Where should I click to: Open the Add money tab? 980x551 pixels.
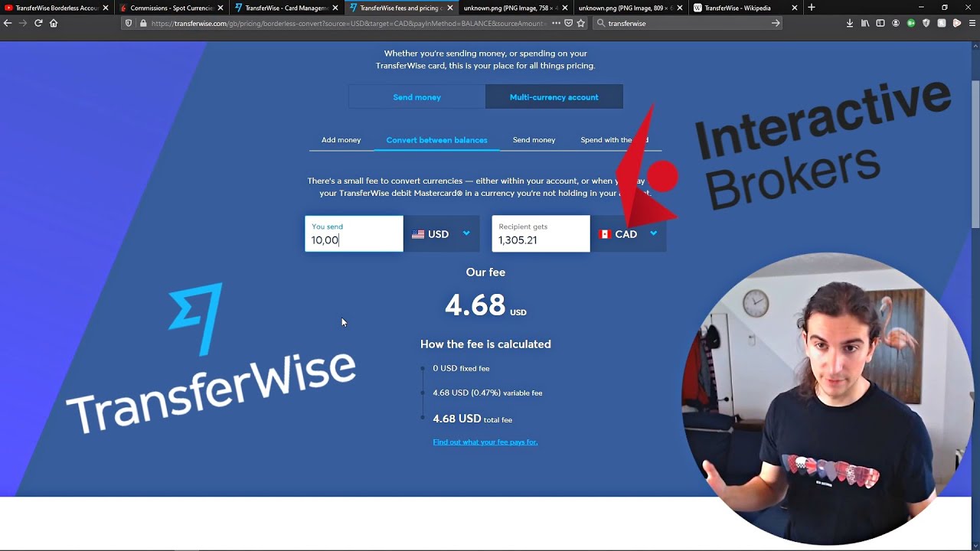[341, 140]
